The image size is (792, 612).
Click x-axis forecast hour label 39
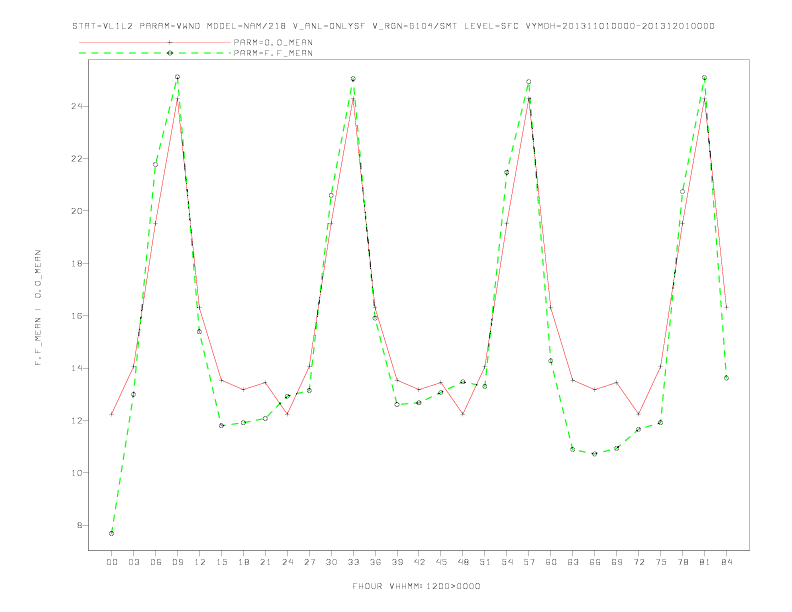397,562
